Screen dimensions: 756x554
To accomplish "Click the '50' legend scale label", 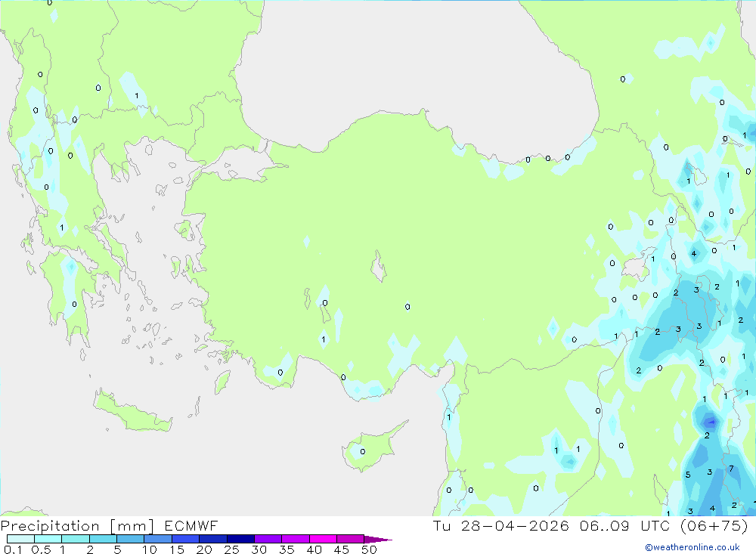I will pyautogui.click(x=370, y=549).
